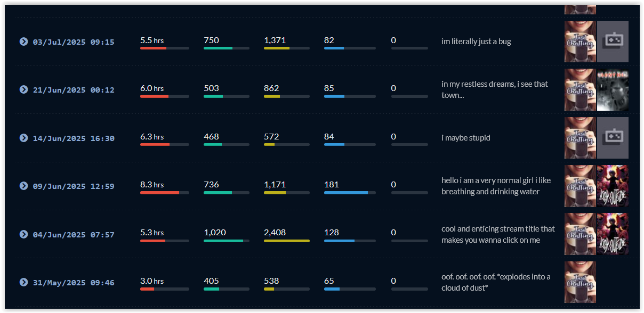Click the 85 value in the 21/Jun row

[329, 88]
